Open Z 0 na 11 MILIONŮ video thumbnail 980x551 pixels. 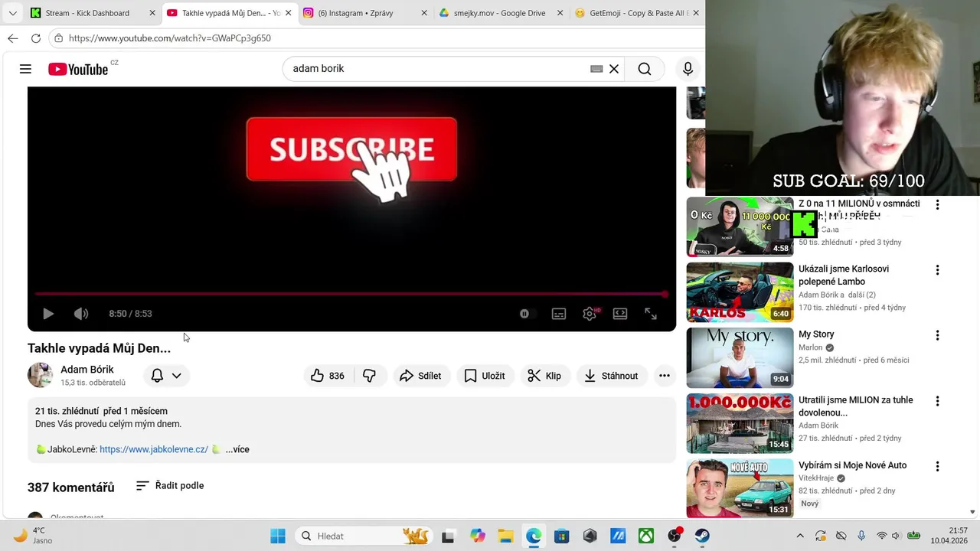pos(740,227)
